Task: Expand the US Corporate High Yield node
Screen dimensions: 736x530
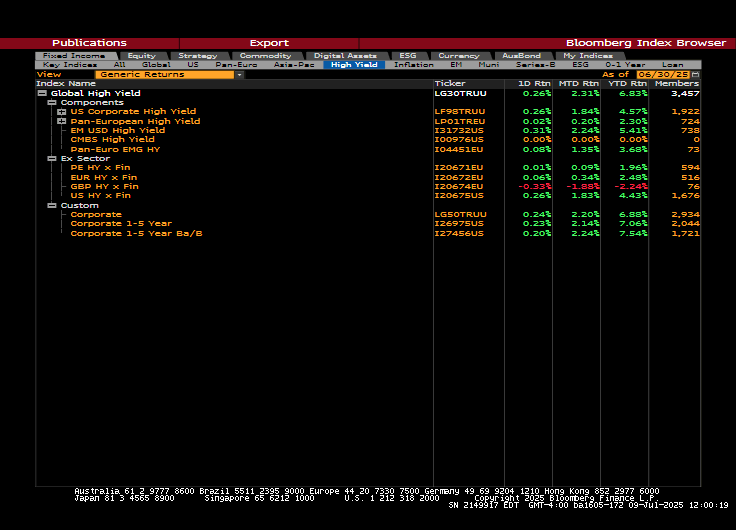Action: (x=61, y=112)
